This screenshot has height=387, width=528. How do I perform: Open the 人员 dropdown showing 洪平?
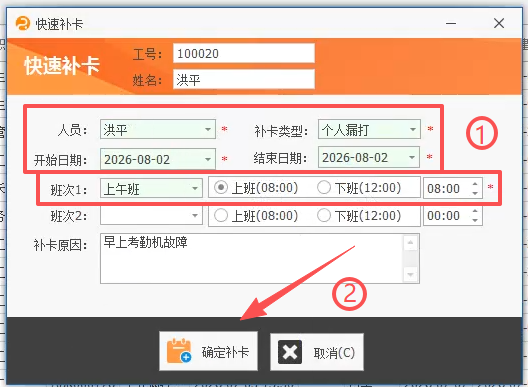point(208,129)
